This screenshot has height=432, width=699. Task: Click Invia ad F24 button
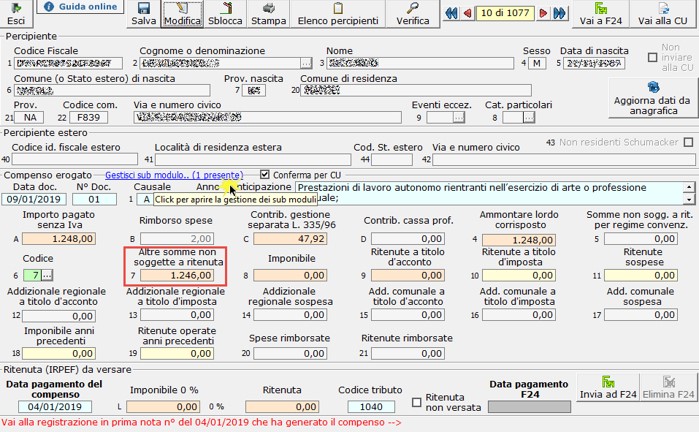[x=608, y=387]
